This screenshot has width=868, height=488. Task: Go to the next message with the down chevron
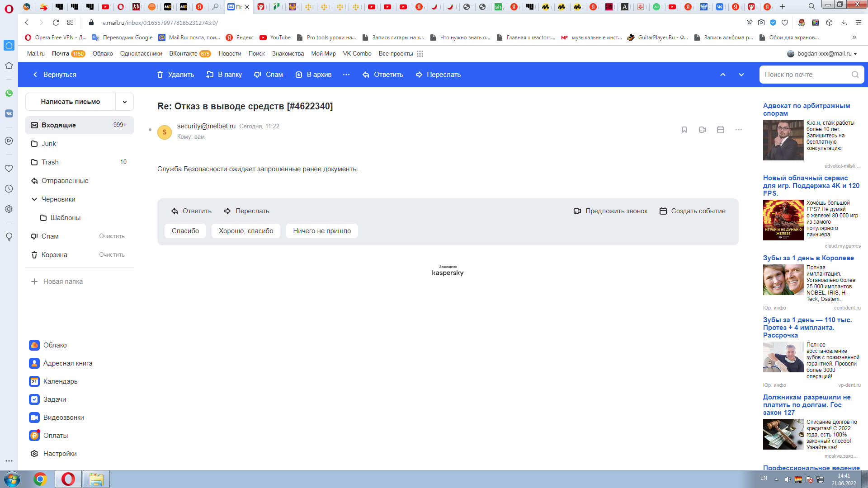741,75
